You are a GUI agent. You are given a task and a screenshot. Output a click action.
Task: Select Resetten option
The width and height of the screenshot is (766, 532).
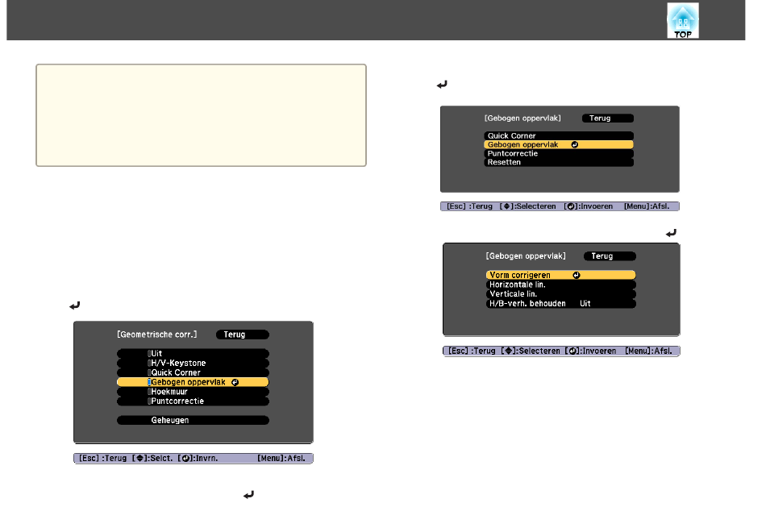[x=559, y=162]
